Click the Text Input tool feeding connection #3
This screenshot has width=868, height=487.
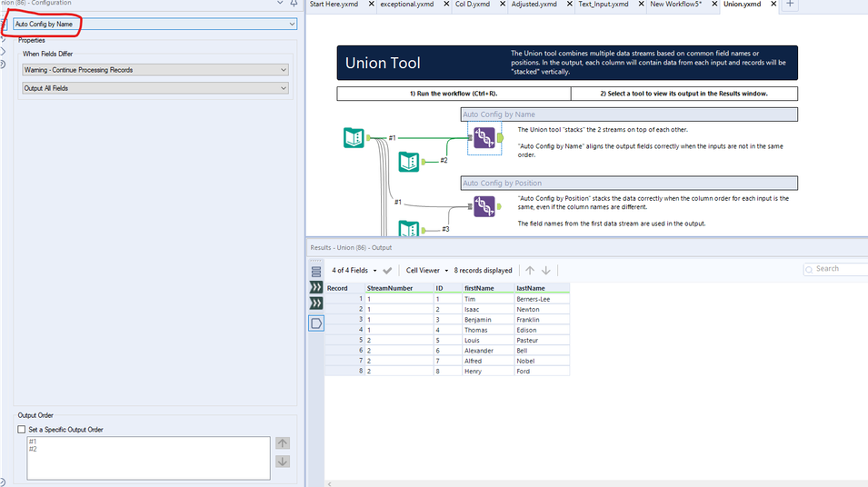tap(409, 228)
